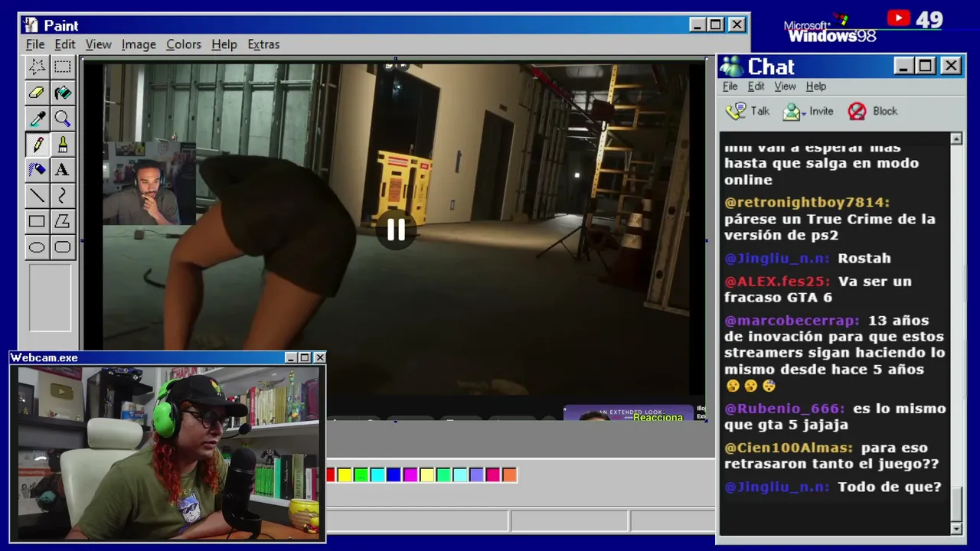Click the Block icon in Chat toolbar
Viewport: 980px width, 551px height.
coord(857,112)
